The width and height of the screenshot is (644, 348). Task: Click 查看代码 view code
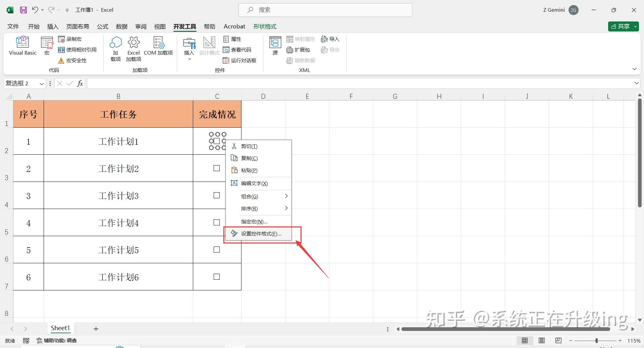237,50
